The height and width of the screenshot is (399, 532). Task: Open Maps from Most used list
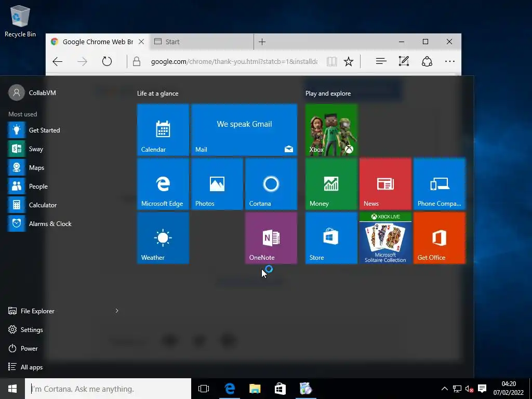(64, 167)
